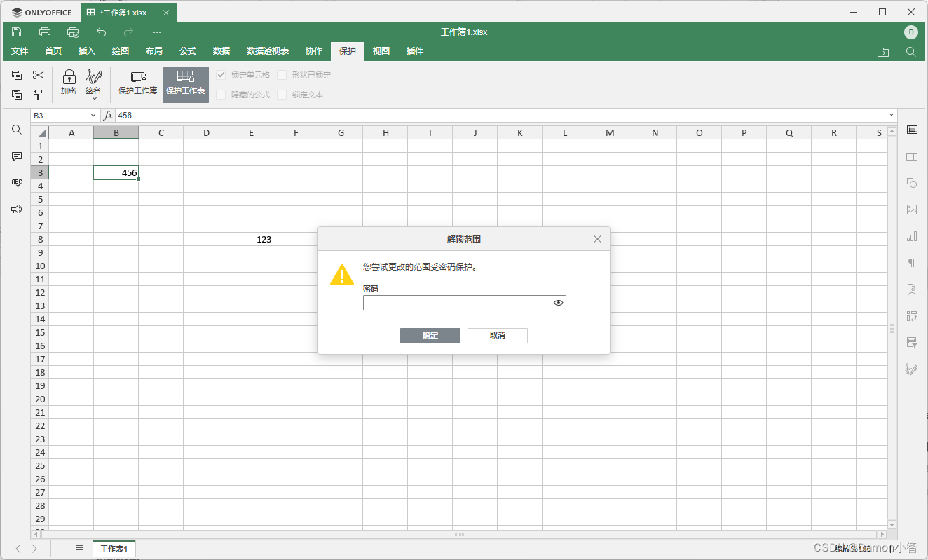Image resolution: width=928 pixels, height=560 pixels.
Task: Expand the formula bar chevron
Action: (x=892, y=115)
